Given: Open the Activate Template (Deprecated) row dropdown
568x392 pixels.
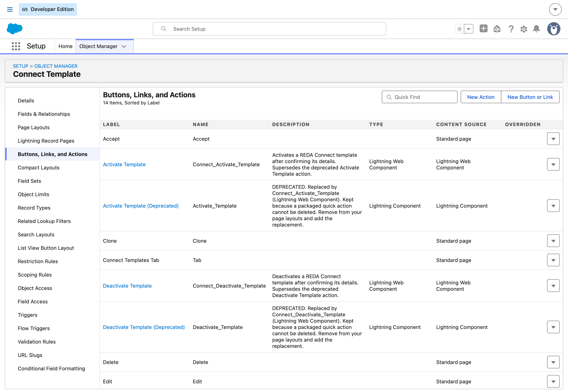Looking at the screenshot, I should [x=553, y=206].
